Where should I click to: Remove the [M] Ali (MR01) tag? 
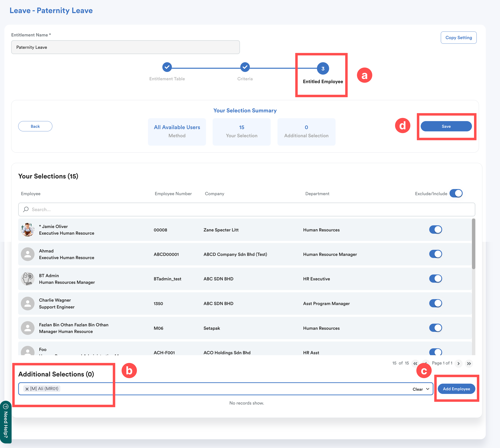point(27,389)
